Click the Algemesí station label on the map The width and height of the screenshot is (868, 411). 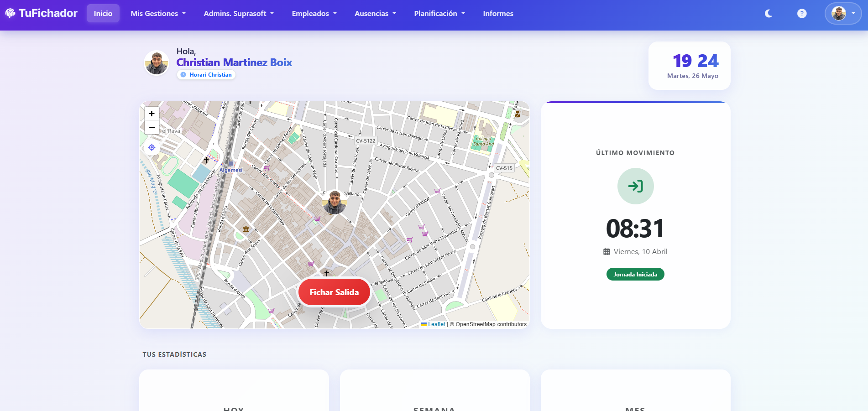tap(231, 170)
